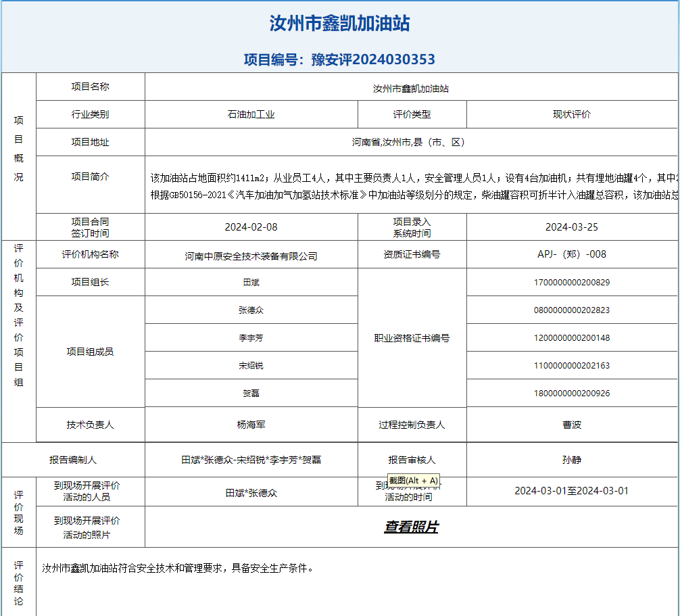Click the blue page title 汝州市鑫凯加油站
The image size is (680, 616).
(x=339, y=24)
